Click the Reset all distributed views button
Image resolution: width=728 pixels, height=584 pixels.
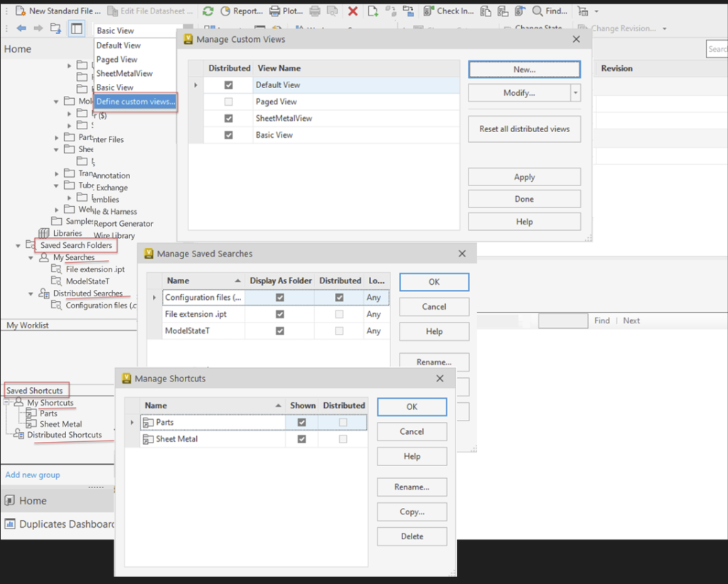pos(524,129)
